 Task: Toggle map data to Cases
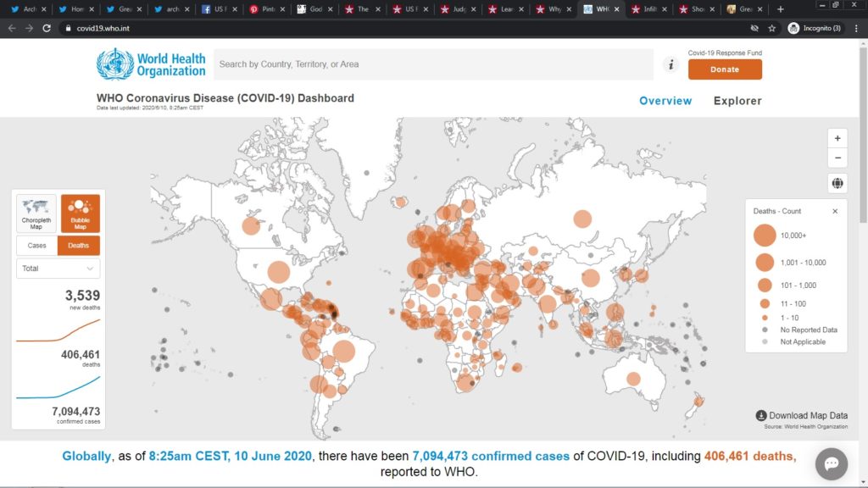point(37,245)
